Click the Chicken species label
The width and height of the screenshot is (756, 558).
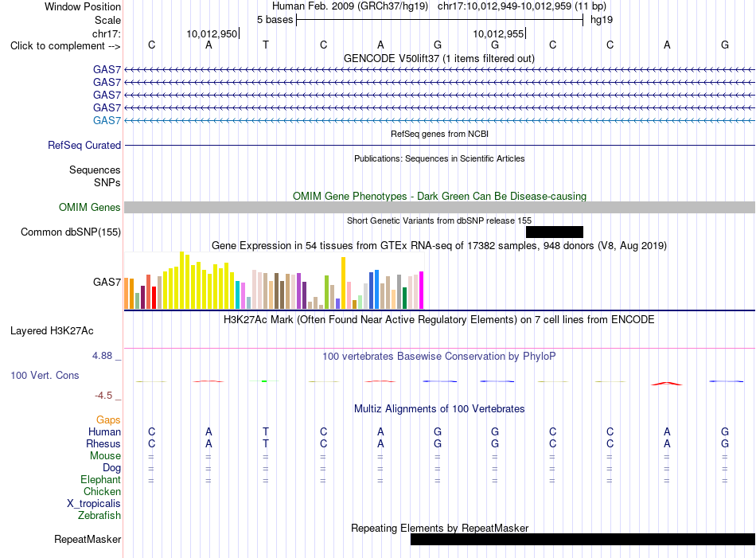102,491
